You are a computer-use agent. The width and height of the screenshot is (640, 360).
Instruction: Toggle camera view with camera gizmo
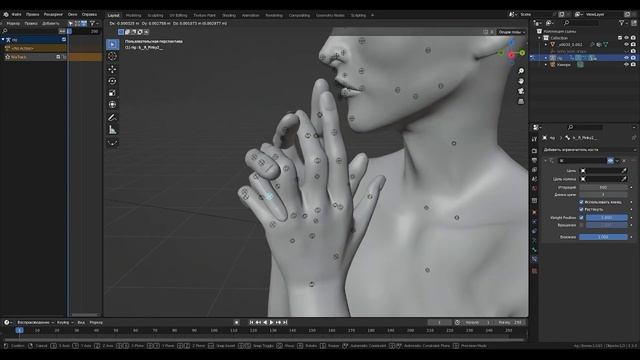click(521, 91)
